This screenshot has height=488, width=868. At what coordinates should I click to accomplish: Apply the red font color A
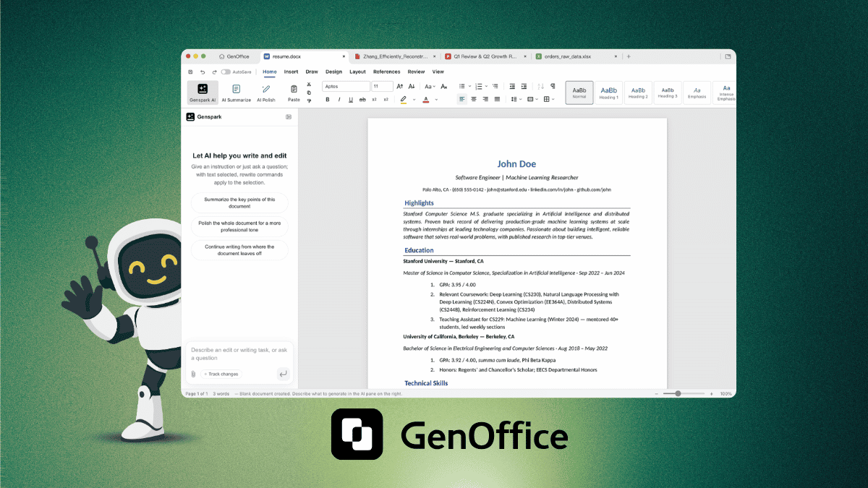click(x=426, y=100)
